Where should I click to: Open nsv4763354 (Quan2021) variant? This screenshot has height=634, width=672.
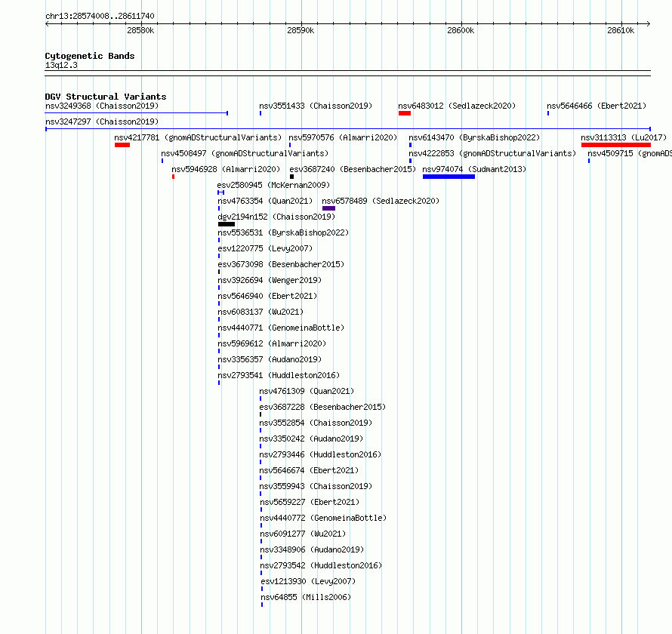265,201
